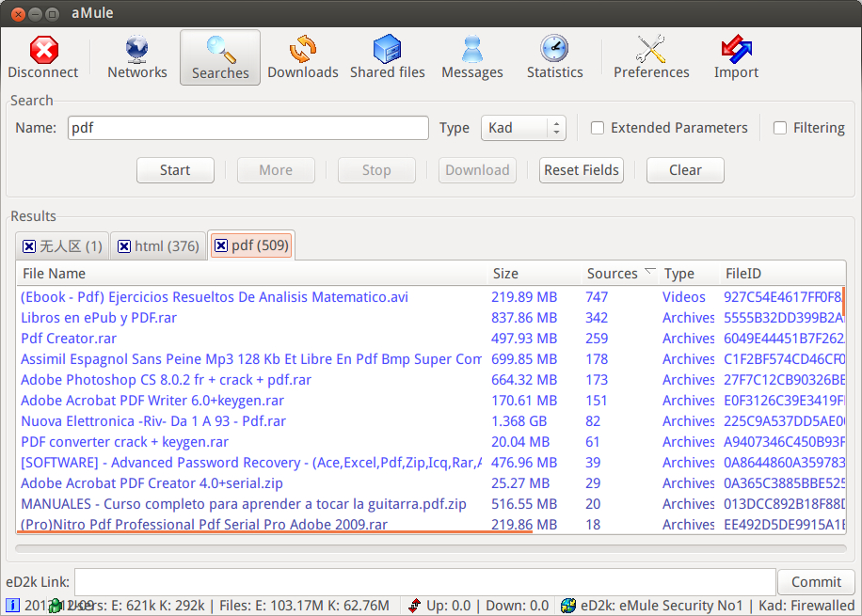Open the search Type dropdown showing Kad
This screenshot has height=616, width=862.
click(x=523, y=128)
